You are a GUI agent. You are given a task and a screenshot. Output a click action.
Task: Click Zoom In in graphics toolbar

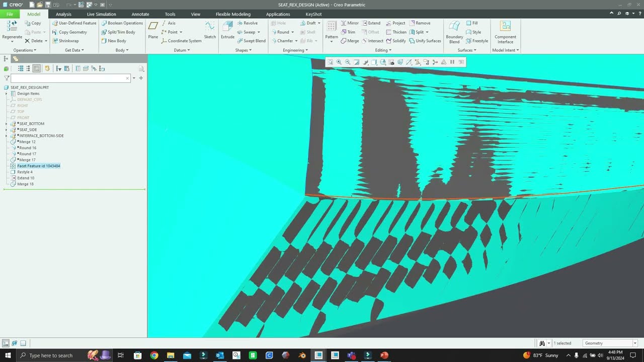339,62
